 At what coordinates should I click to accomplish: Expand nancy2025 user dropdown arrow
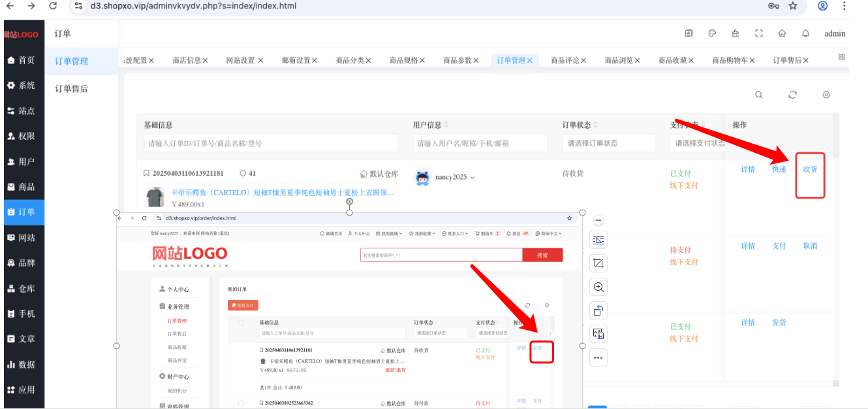[473, 178]
